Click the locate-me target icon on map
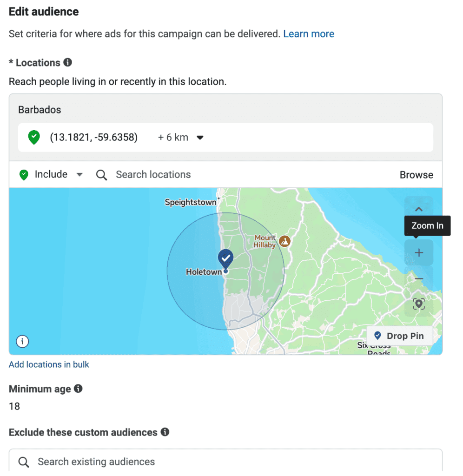 [x=419, y=304]
